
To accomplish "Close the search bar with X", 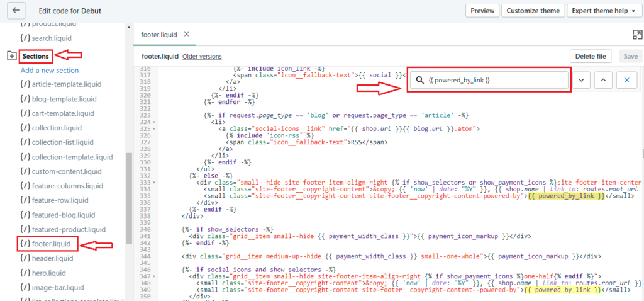I will coord(626,81).
